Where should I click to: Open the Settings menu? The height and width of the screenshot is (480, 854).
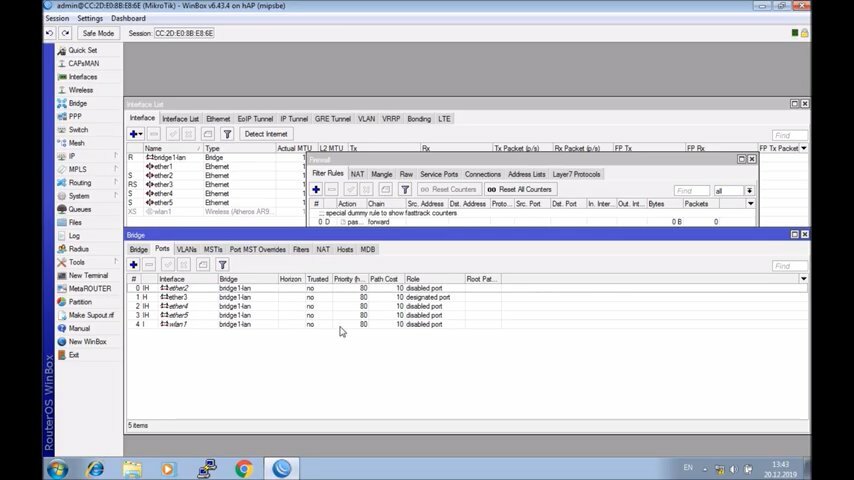[90, 19]
